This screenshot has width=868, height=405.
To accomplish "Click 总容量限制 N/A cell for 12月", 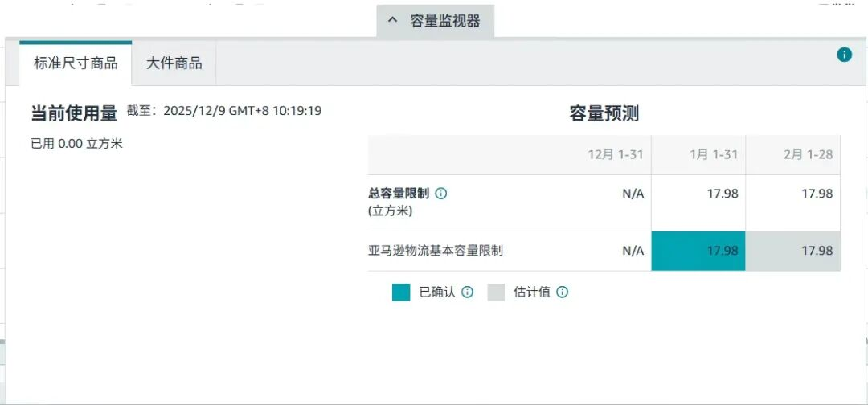I will [633, 194].
